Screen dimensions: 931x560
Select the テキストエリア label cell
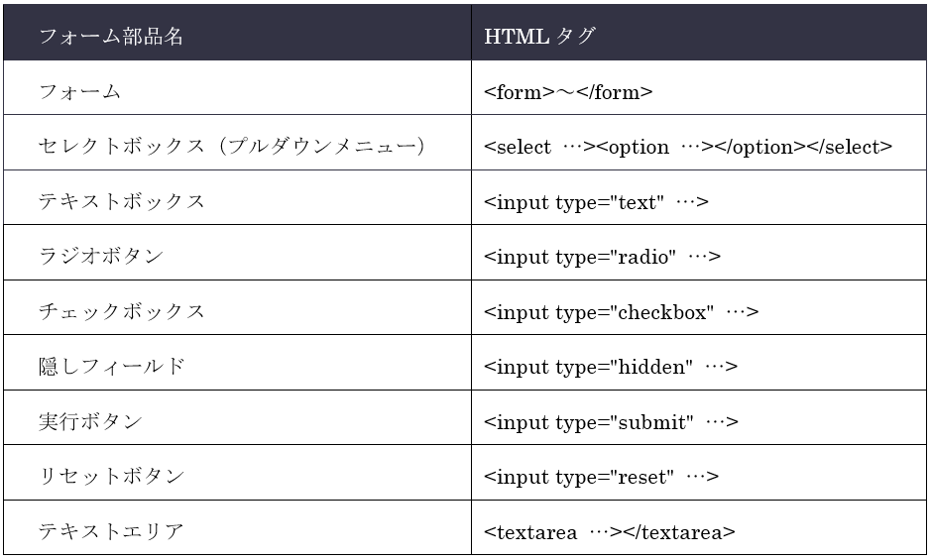click(x=111, y=532)
